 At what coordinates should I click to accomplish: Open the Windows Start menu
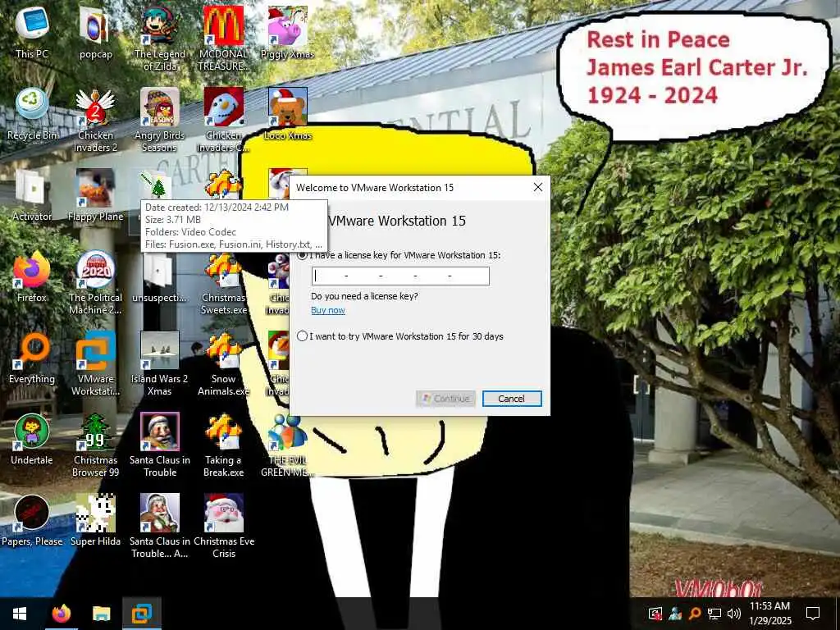(x=20, y=614)
